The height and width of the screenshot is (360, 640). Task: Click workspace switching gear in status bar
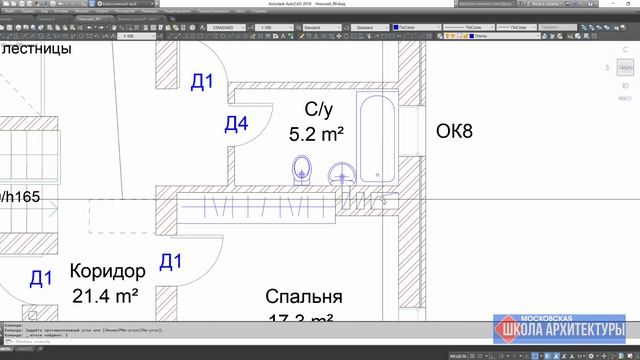click(x=591, y=356)
